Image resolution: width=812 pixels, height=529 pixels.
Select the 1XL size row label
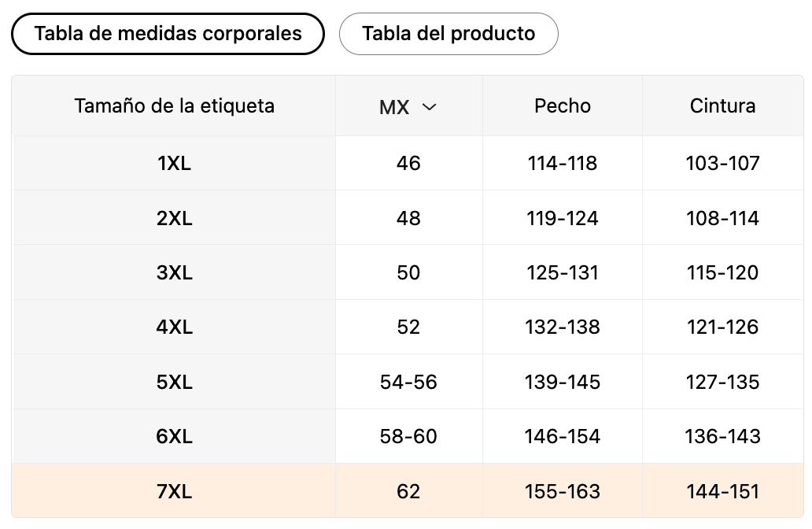click(174, 164)
